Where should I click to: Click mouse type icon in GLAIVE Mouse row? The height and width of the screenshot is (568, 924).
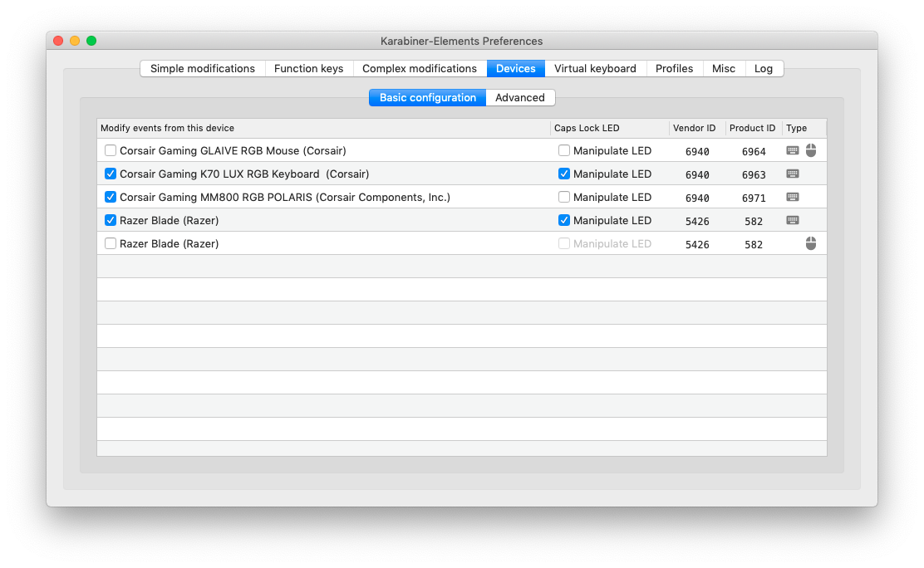(811, 151)
